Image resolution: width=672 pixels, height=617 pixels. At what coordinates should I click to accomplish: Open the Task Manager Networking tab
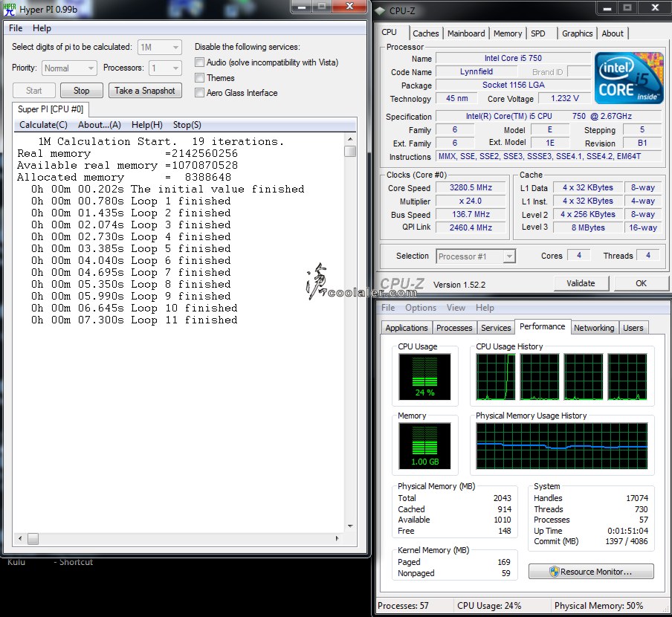pos(594,328)
